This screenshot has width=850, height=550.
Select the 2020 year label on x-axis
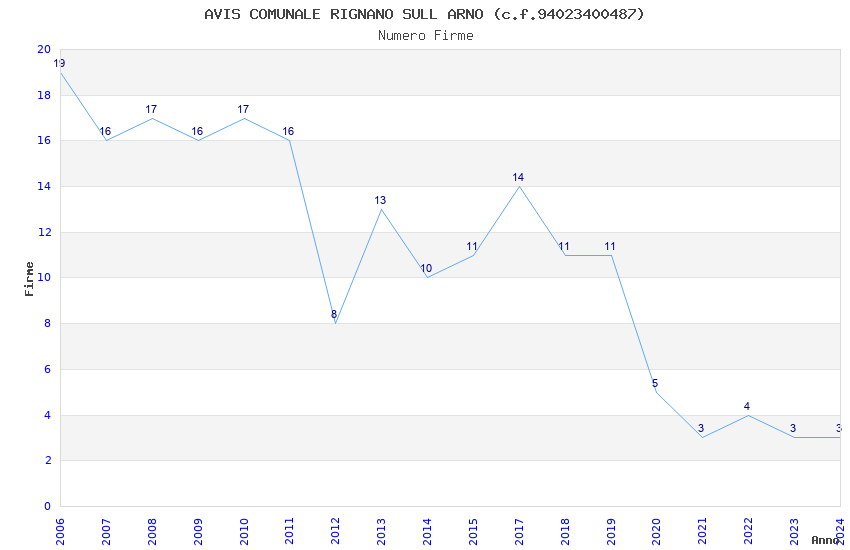click(x=656, y=531)
